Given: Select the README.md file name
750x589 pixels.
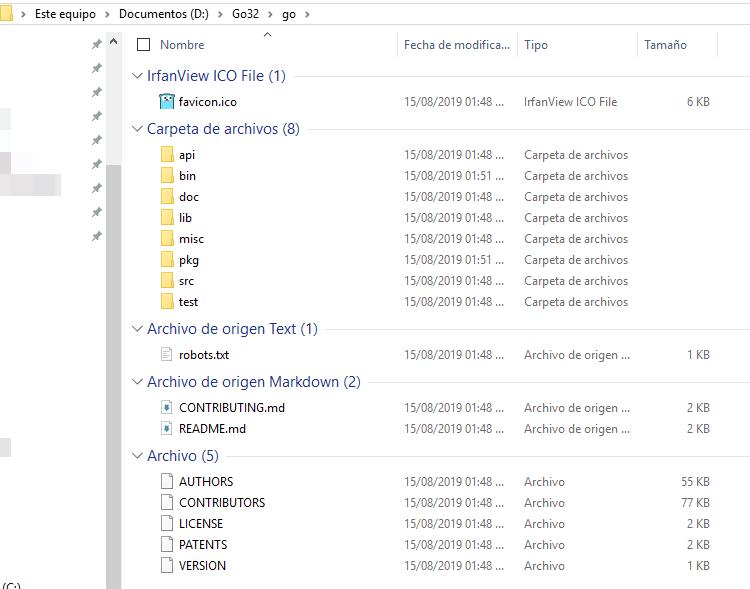Looking at the screenshot, I should coord(212,429).
